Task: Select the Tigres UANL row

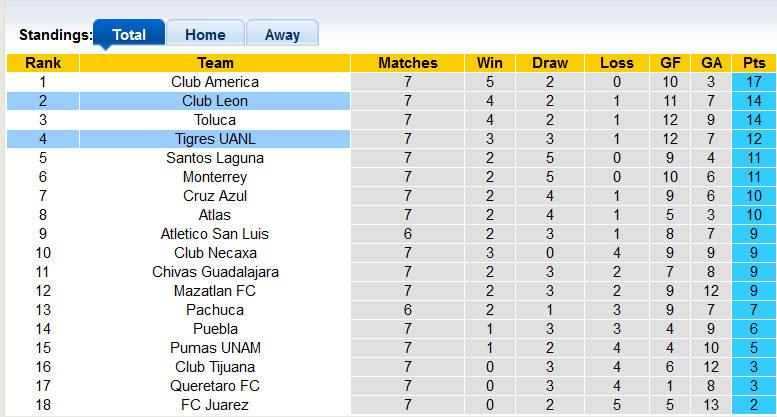Action: coord(215,139)
